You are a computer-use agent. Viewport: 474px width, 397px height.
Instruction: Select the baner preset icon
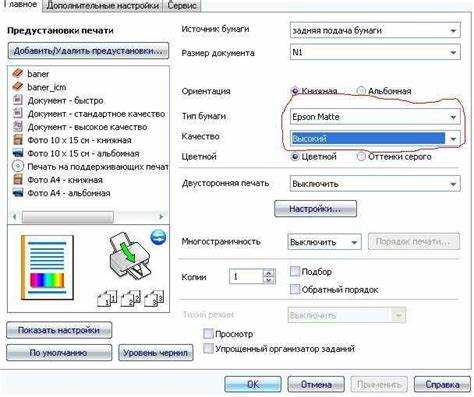(x=17, y=74)
